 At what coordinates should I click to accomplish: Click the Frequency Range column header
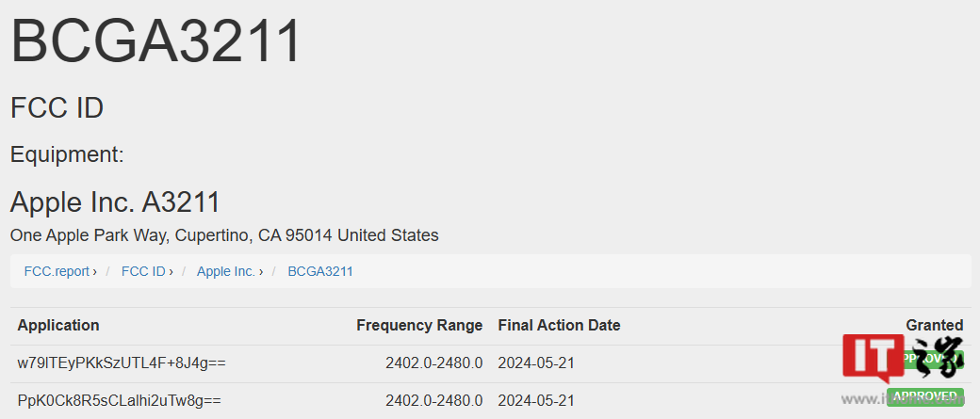419,325
